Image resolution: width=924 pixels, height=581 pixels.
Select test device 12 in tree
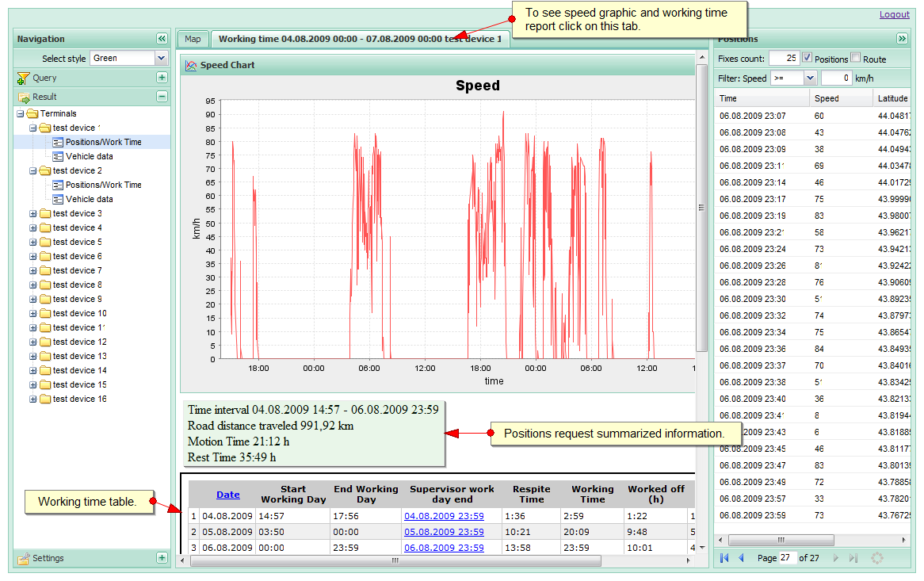[x=79, y=342]
